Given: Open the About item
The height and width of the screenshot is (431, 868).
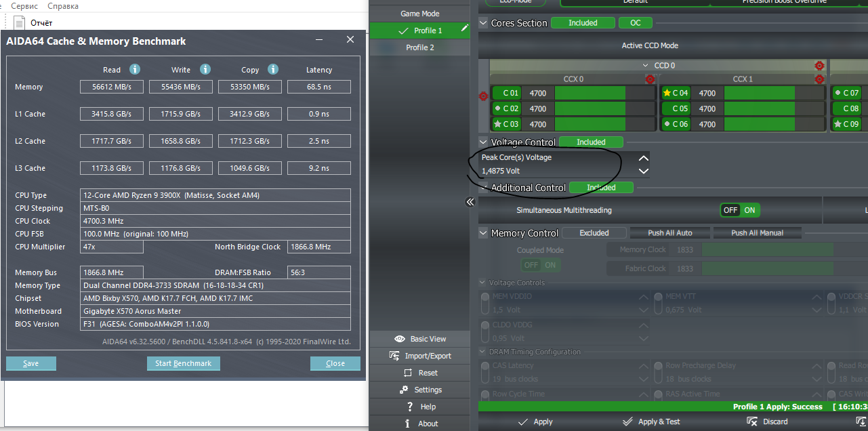Looking at the screenshot, I should [419, 424].
